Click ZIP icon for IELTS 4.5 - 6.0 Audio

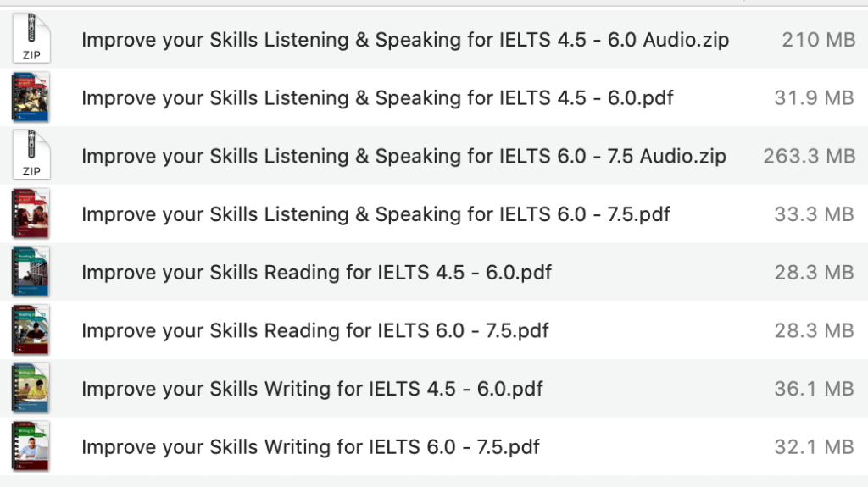[31, 39]
